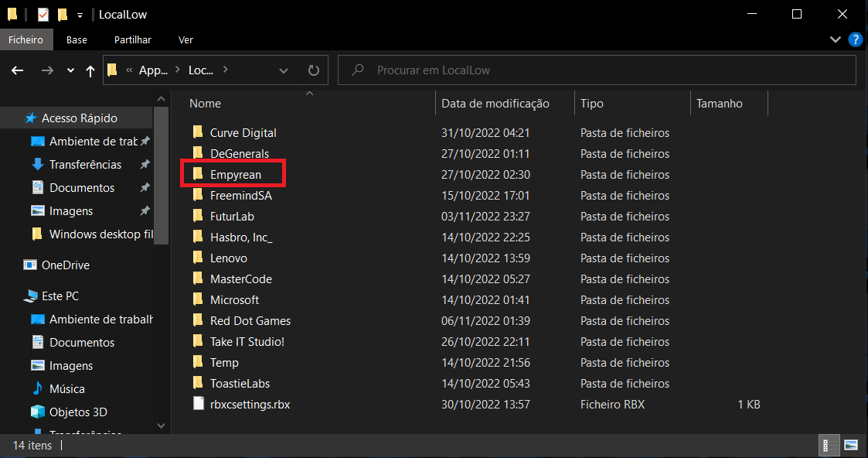This screenshot has height=458, width=868.
Task: Click the Back navigation arrow
Action: point(18,70)
